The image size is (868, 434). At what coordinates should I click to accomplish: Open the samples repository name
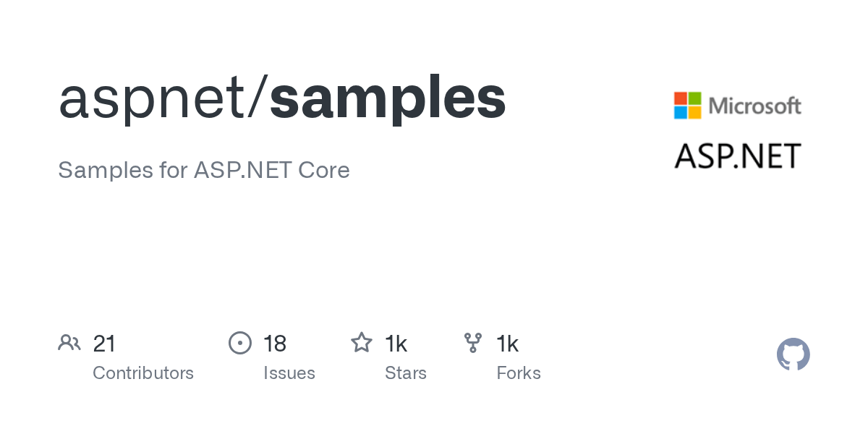point(388,99)
